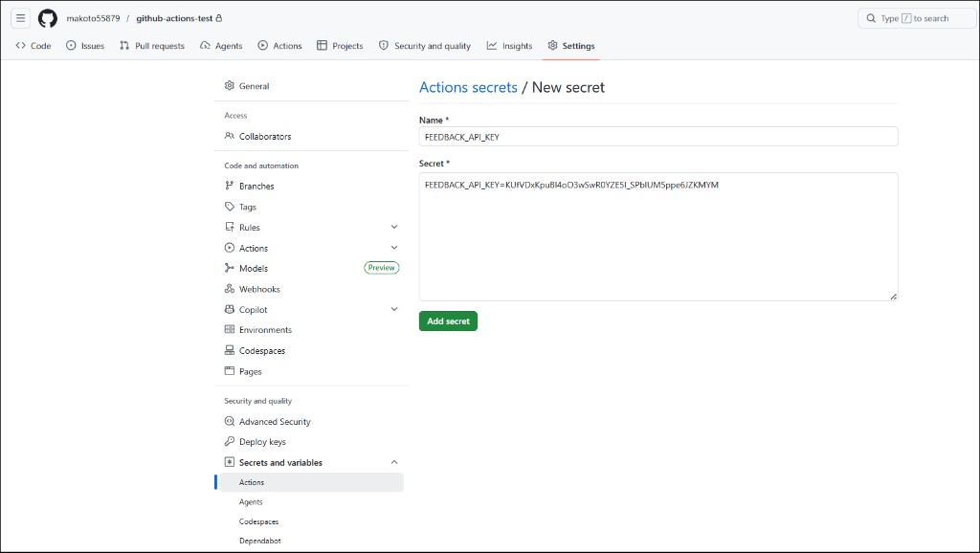Viewport: 980px width, 553px height.
Task: Open the Security and quality tab
Action: (424, 46)
